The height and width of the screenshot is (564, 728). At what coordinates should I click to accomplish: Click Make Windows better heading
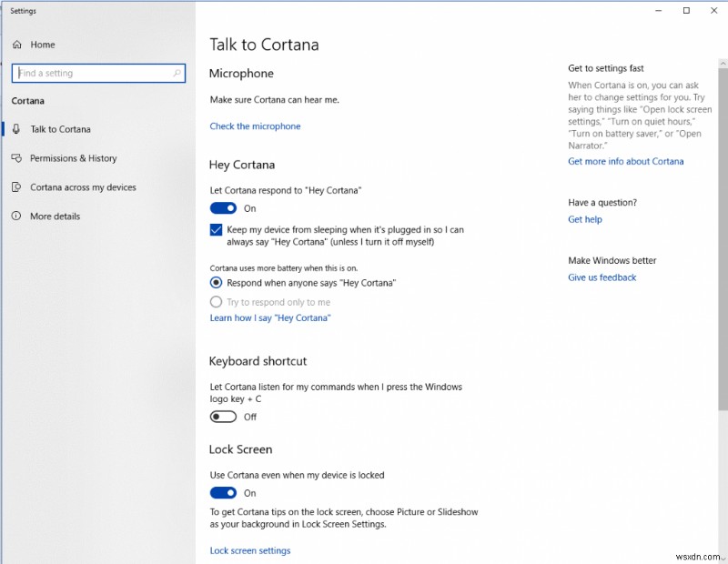[612, 260]
